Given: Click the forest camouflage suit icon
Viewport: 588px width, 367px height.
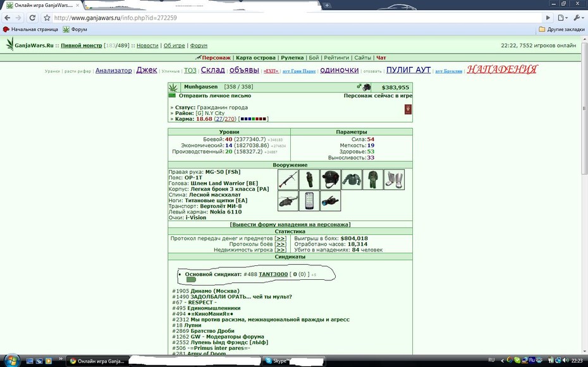Looking at the screenshot, I should coord(373,180).
